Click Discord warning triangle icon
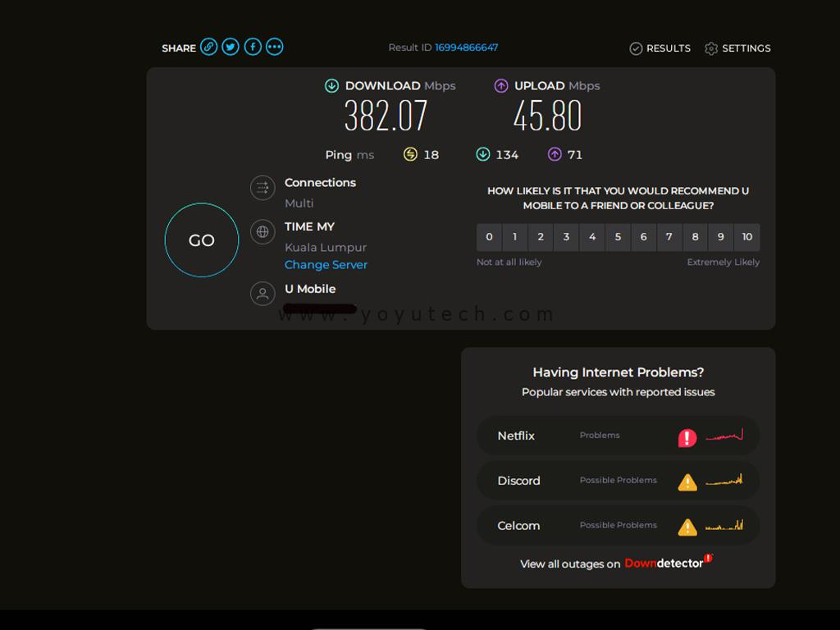The width and height of the screenshot is (840, 630). (x=687, y=482)
